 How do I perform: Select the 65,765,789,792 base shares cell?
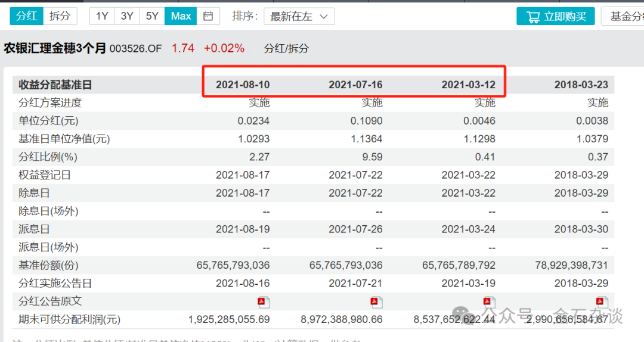[x=459, y=265]
